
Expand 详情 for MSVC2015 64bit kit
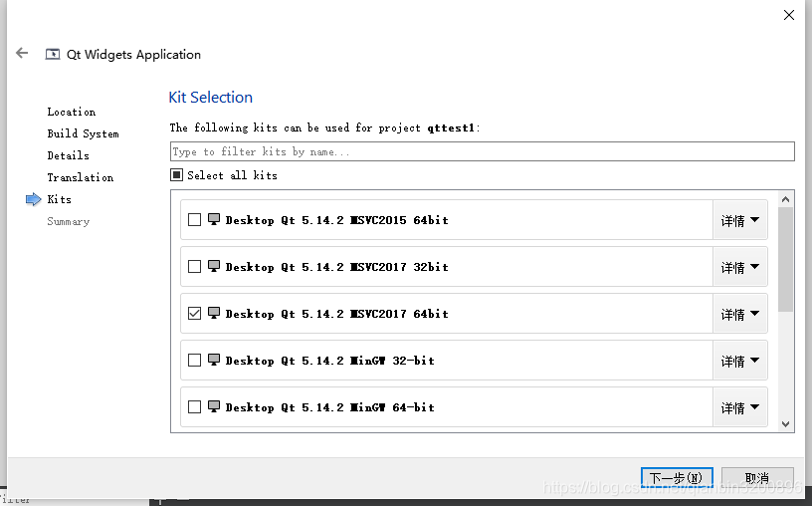(740, 220)
